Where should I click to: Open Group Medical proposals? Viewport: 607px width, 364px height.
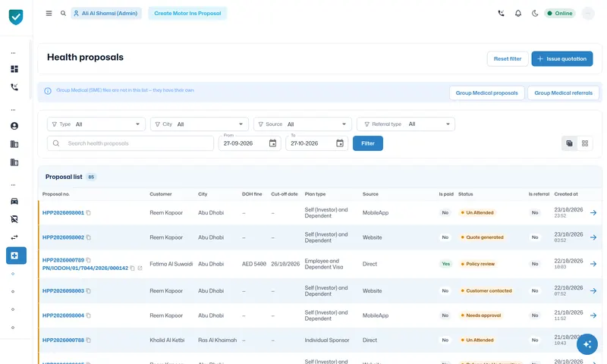[486, 93]
